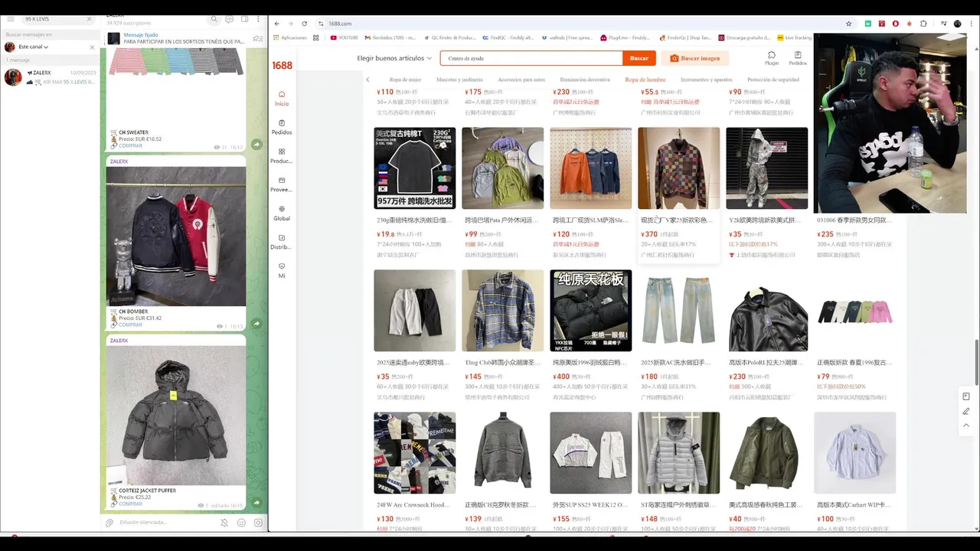Open the ¥180 washed jeans product
The width and height of the screenshot is (980, 551).
coord(678,335)
